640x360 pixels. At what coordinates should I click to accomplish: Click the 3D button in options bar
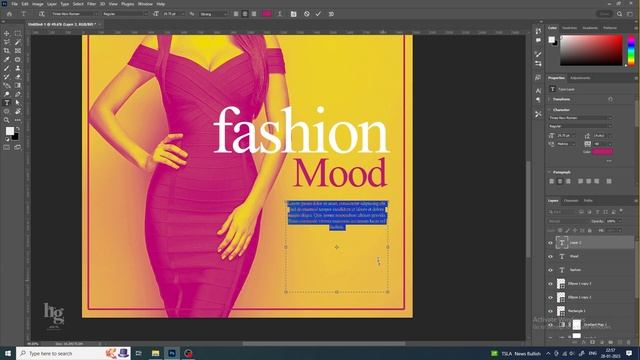331,14
